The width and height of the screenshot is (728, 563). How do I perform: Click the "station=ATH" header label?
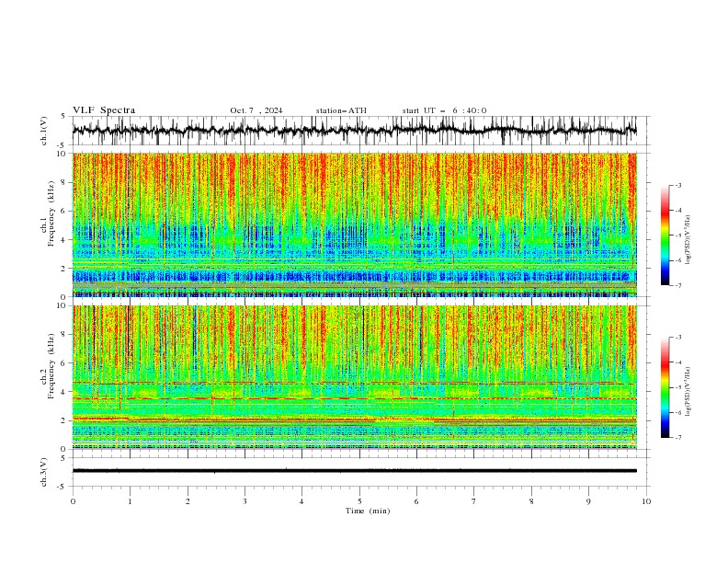click(x=341, y=110)
